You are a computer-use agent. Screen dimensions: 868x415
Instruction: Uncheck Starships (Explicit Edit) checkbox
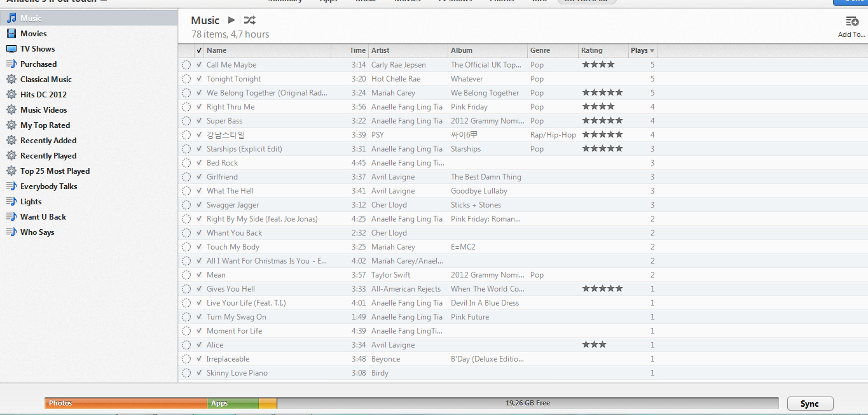pos(200,149)
